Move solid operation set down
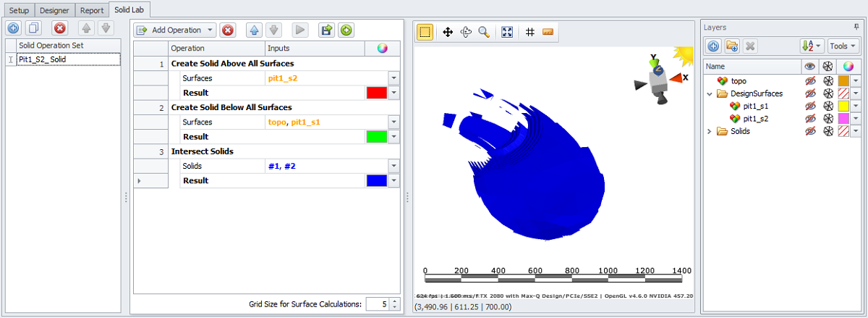This screenshot has height=318, width=868. tap(106, 28)
